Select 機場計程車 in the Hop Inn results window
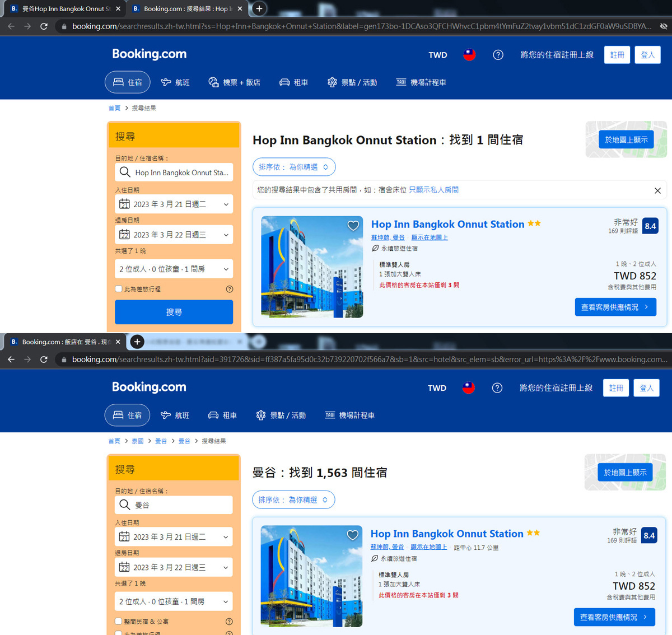The width and height of the screenshot is (672, 635). click(x=421, y=82)
